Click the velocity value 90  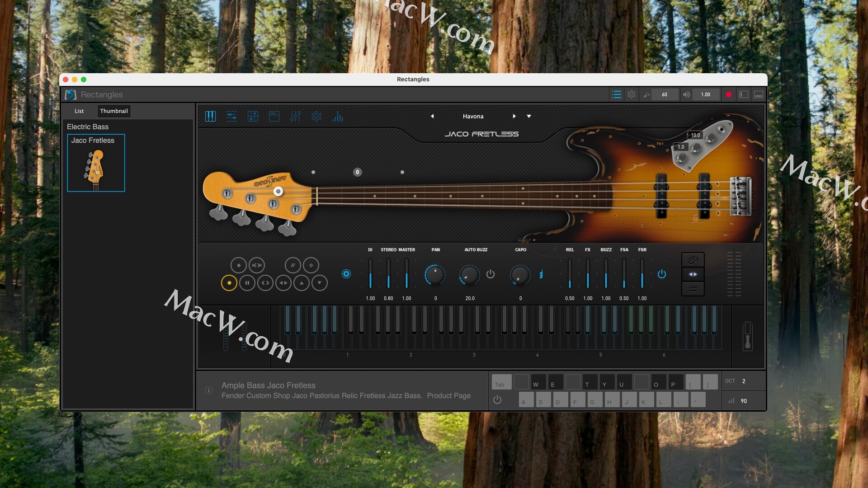744,401
